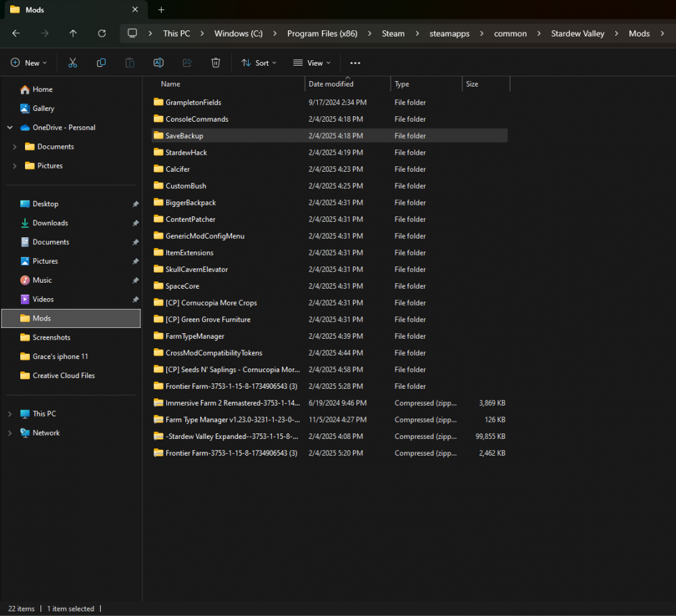This screenshot has height=616, width=676.
Task: Select the GenericModConfigMenu folder
Action: (x=330, y=236)
